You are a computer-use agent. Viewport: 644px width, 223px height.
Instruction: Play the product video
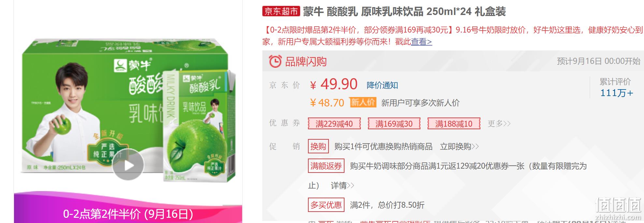(128, 165)
